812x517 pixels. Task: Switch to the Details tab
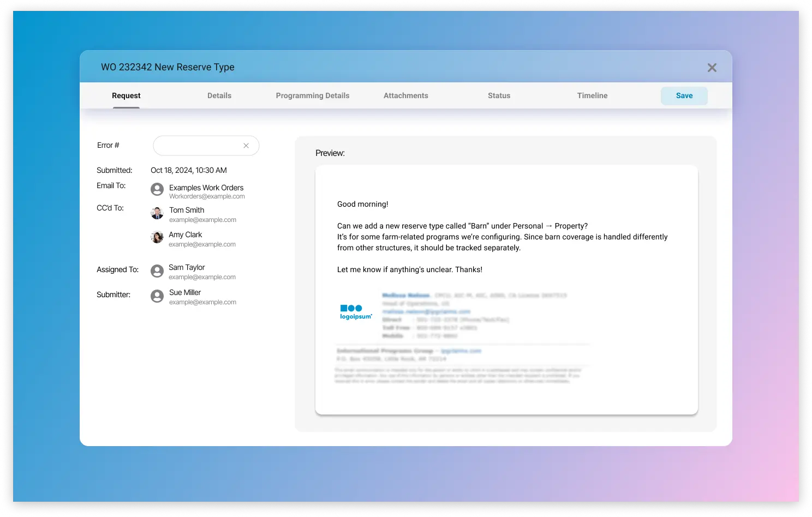tap(219, 95)
